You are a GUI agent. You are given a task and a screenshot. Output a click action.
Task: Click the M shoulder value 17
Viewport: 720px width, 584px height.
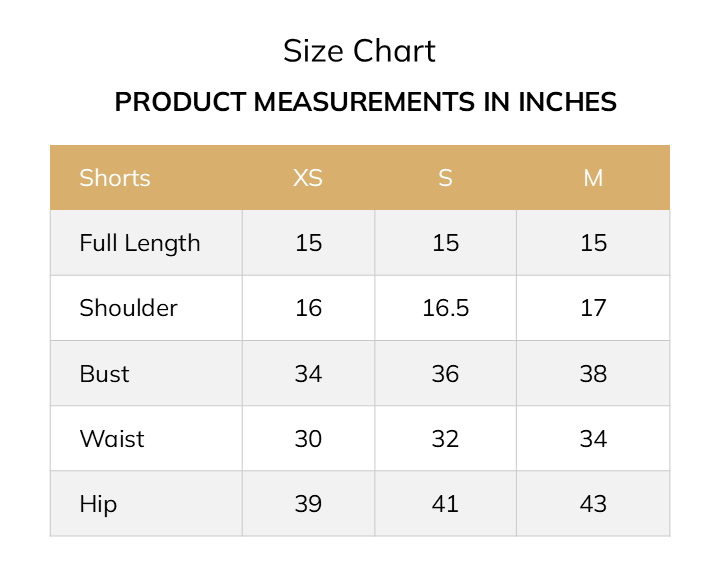click(x=593, y=308)
